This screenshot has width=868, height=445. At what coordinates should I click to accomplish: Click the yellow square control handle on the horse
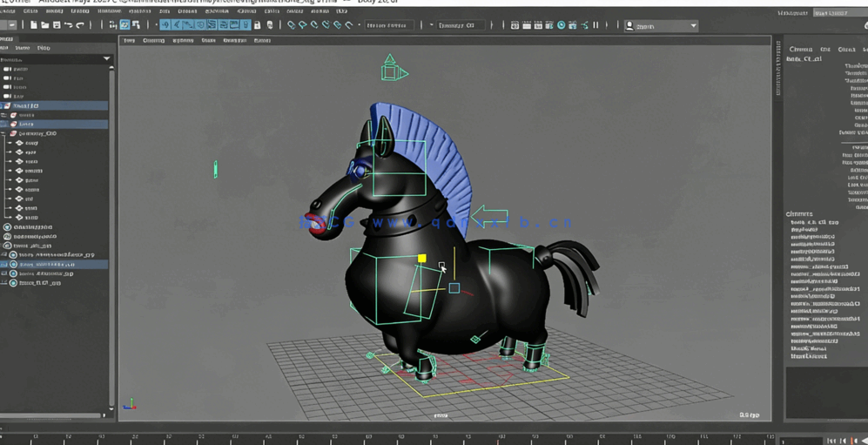422,259
